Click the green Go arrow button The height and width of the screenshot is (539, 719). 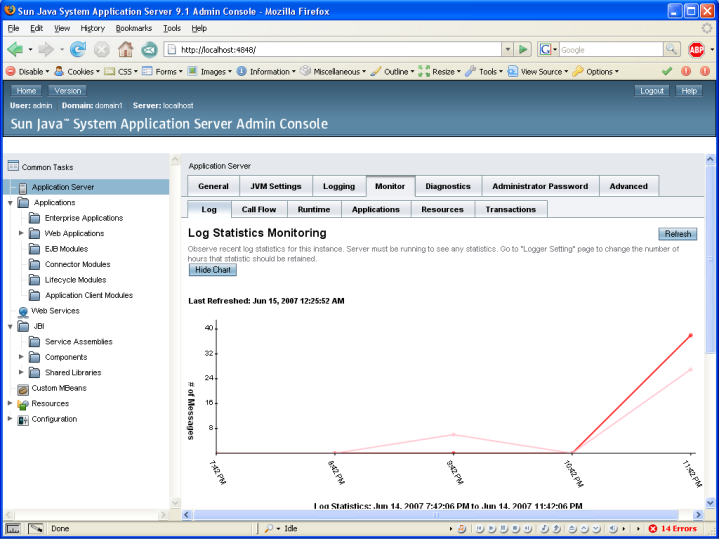point(522,50)
